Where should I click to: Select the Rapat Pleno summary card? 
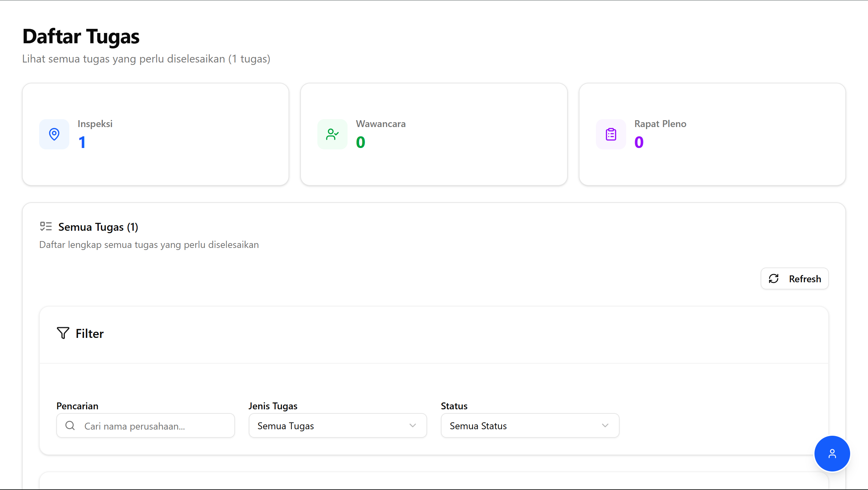tap(712, 134)
